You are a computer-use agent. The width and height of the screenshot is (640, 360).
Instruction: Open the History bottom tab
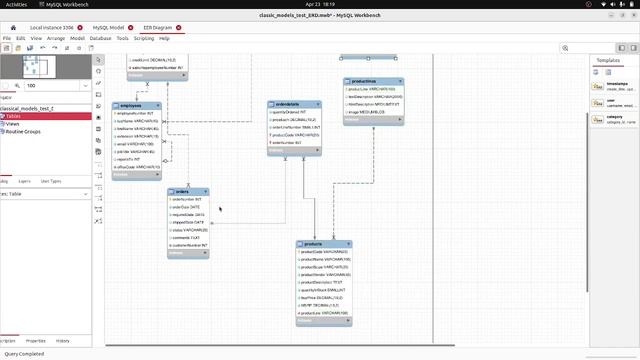[x=62, y=341]
